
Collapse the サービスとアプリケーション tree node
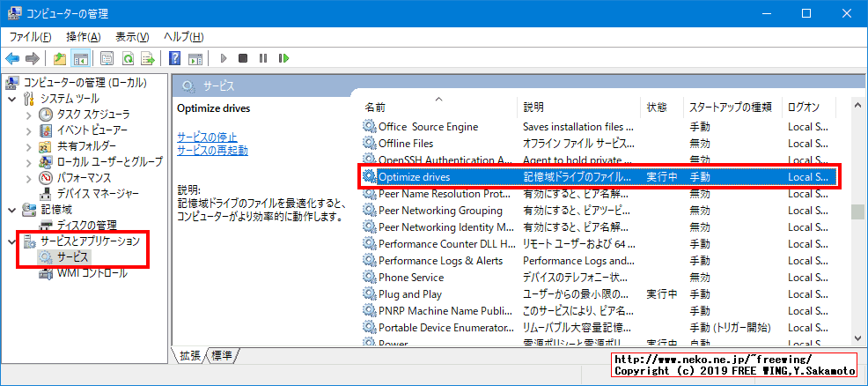pos(11,241)
